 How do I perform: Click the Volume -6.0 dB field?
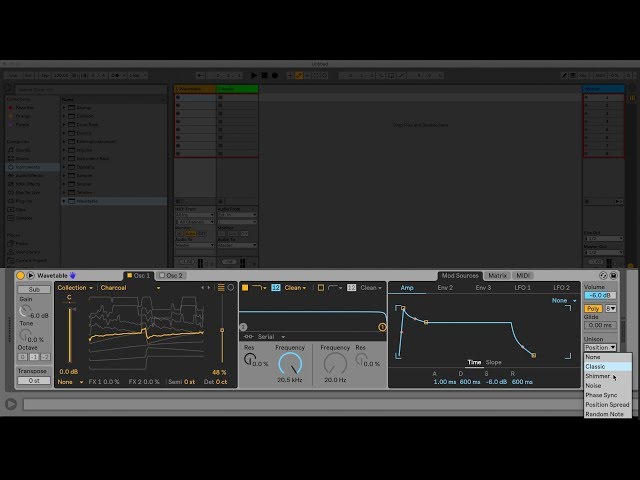coord(600,295)
